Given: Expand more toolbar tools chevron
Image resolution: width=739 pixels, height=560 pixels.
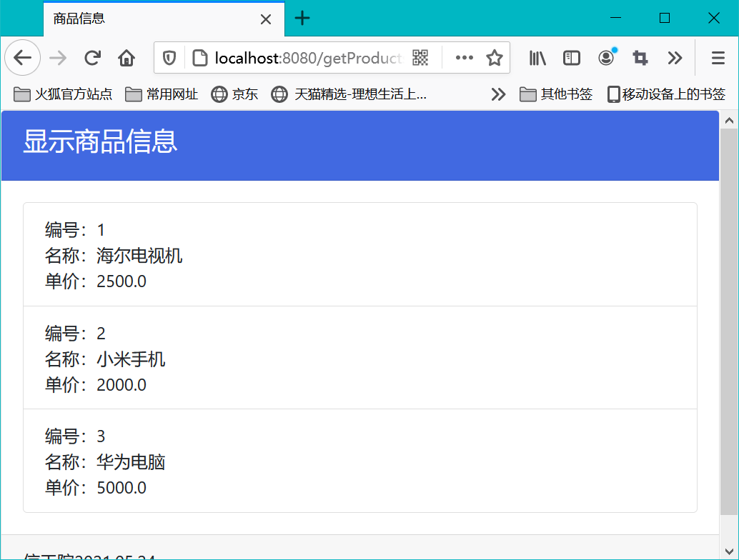Looking at the screenshot, I should [675, 58].
